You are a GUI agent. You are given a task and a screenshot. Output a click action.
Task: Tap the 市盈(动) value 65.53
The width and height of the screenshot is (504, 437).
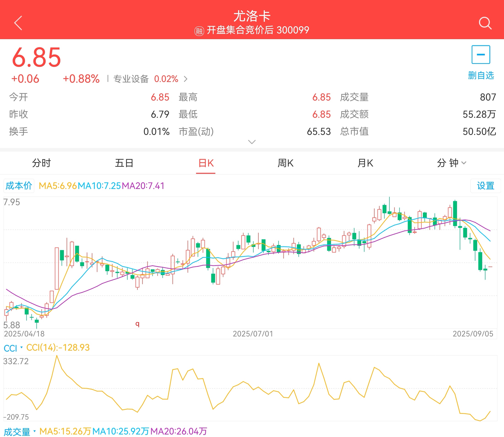319,131
